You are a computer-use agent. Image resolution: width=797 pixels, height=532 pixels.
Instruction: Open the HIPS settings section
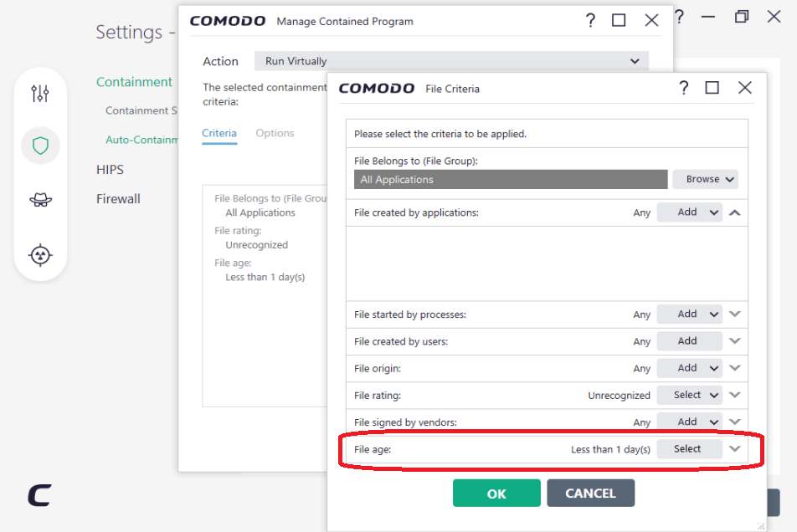coord(110,170)
